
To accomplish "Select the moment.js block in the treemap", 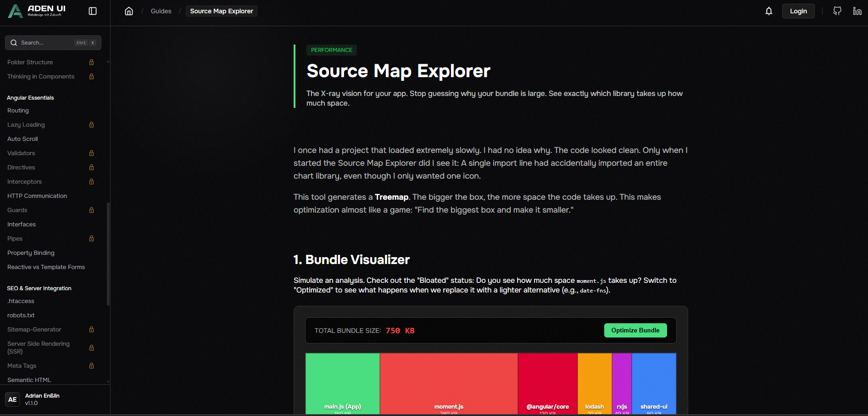I will [x=448, y=383].
